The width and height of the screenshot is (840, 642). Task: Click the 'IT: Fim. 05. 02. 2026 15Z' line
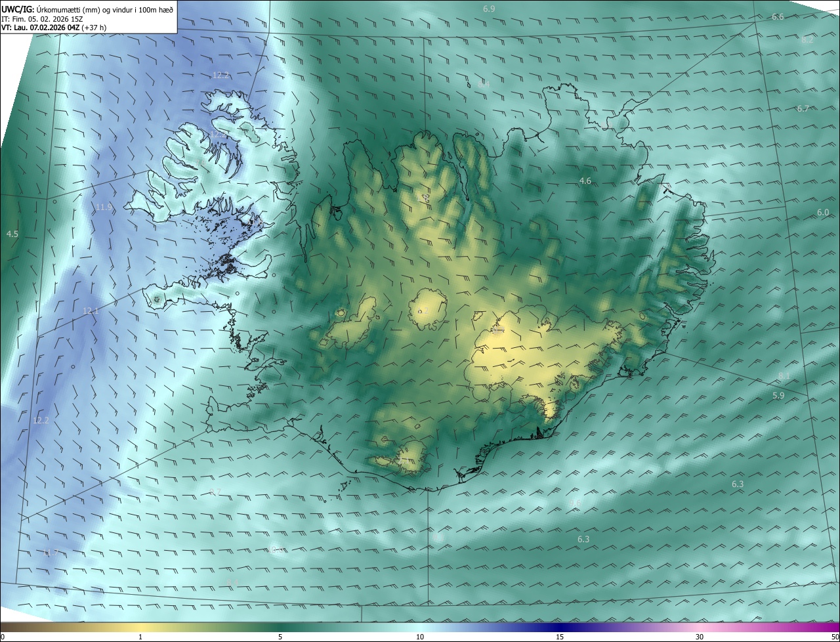coord(42,18)
